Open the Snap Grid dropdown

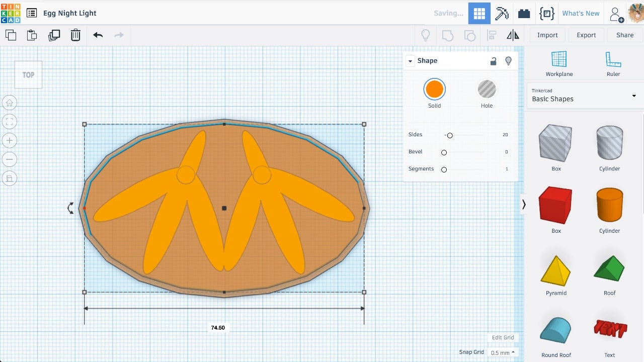503,352
